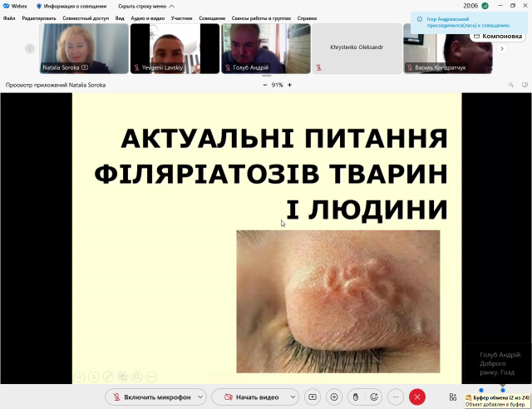The width and height of the screenshot is (532, 409).
Task: Click the Webex logo icon
Action: (6, 6)
